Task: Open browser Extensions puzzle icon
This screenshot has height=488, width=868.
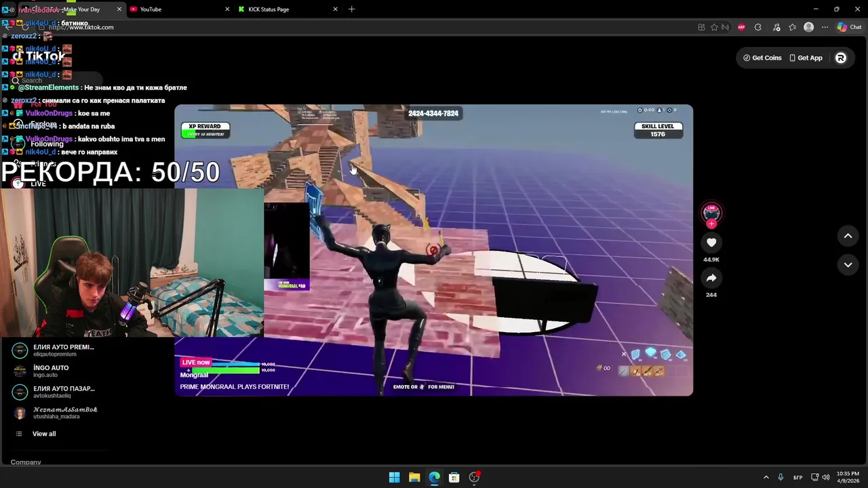Action: tap(757, 27)
